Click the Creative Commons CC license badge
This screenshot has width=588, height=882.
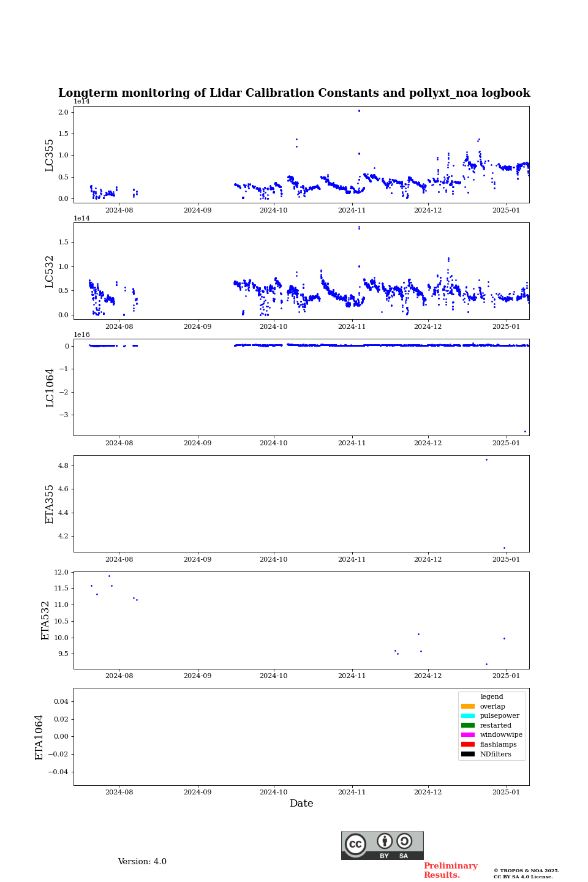point(382,845)
